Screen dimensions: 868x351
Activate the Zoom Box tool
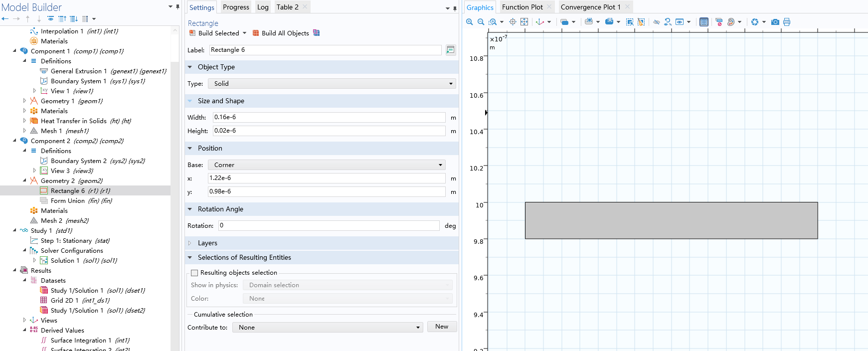coord(493,22)
